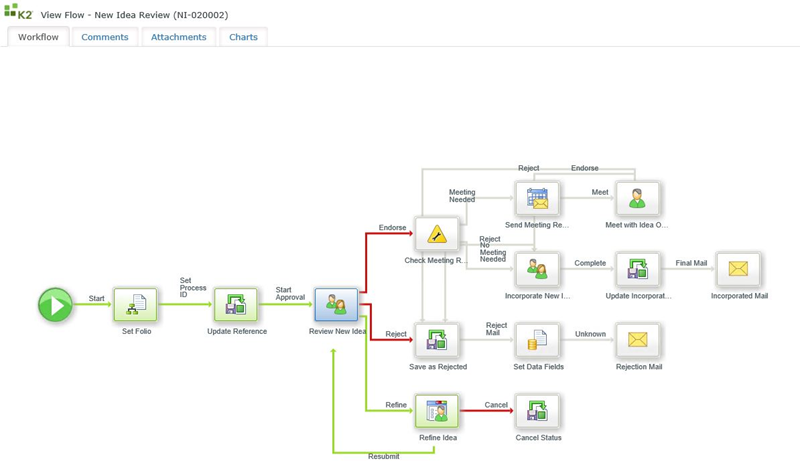Select the Set Folio activity icon
This screenshot has height=474, width=800.
(136, 304)
